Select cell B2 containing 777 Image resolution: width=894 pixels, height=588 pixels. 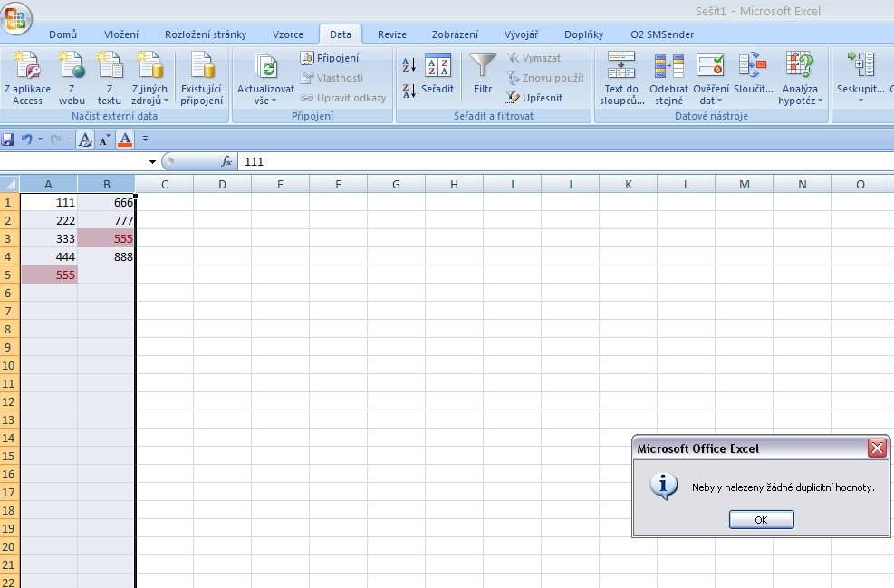[x=107, y=221]
